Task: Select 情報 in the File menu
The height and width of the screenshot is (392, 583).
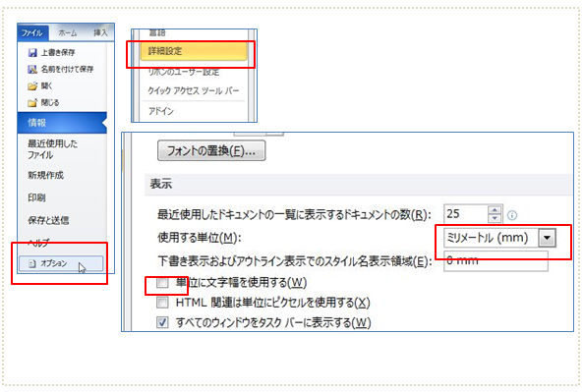Action: pyautogui.click(x=62, y=123)
